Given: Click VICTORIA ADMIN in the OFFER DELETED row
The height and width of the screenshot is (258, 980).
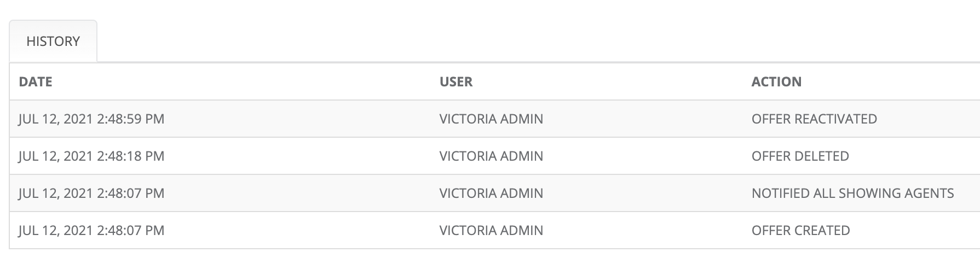Looking at the screenshot, I should tap(491, 156).
